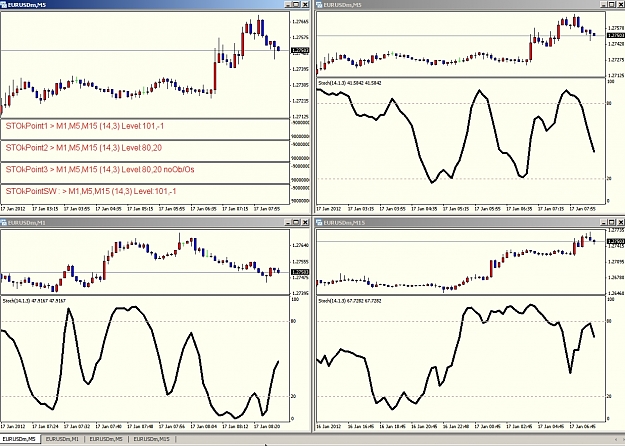Maximize the inactive EURUSDm,M5 window with Stoch 41.5842
The width and height of the screenshot is (625, 446).
(x=612, y=4)
